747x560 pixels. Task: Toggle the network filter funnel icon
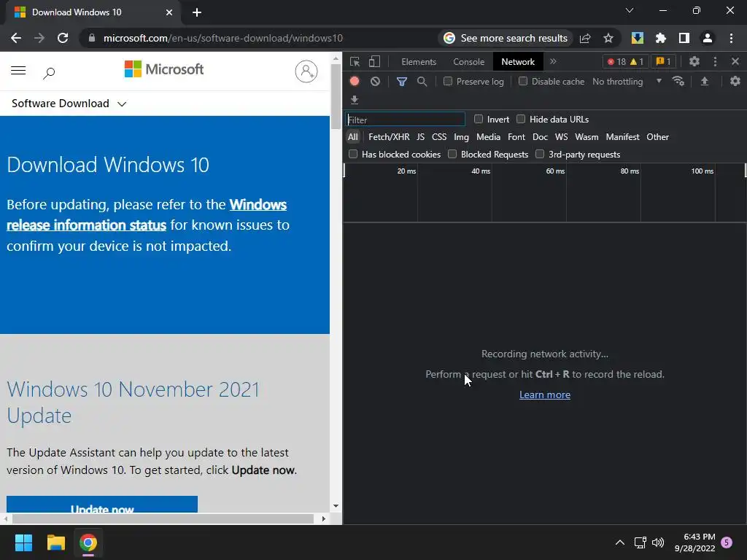[402, 82]
